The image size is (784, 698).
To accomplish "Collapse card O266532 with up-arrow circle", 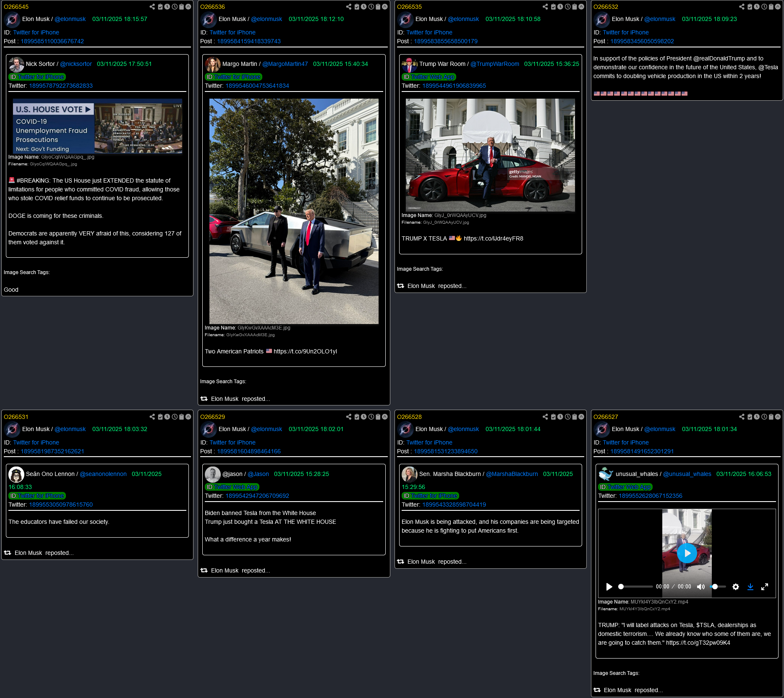I will tap(778, 7).
